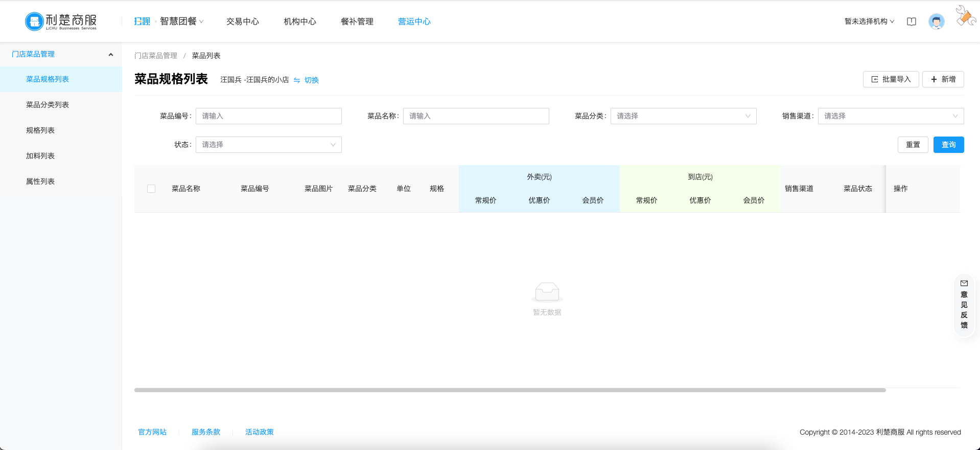Go to the 营运中心 tab

coord(414,21)
